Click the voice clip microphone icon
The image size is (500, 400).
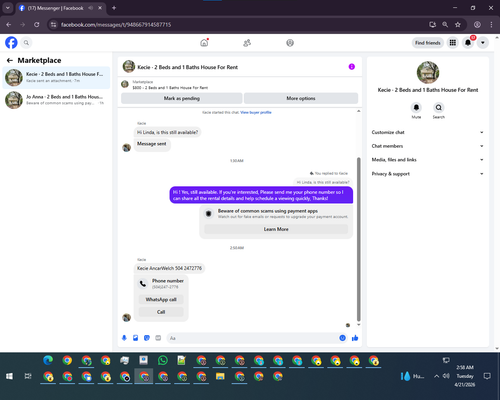[x=124, y=338]
